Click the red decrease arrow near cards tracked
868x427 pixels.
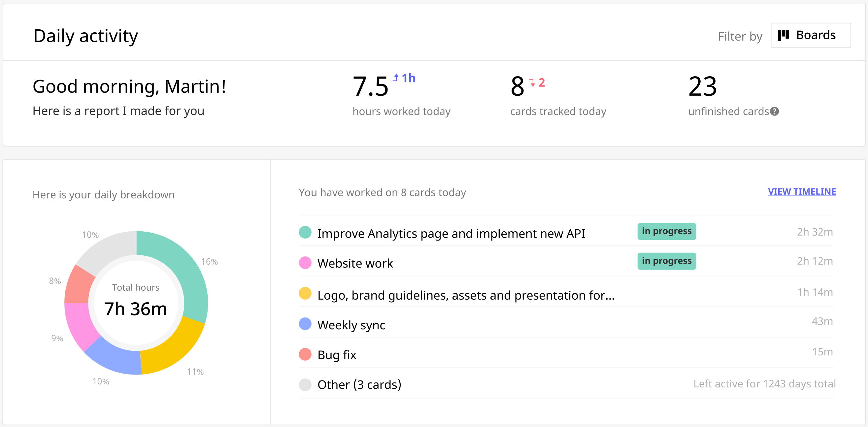click(532, 83)
